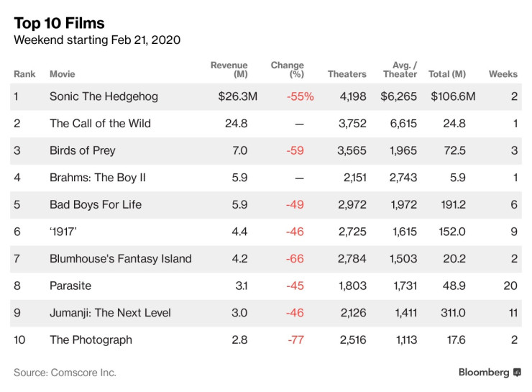Click the Bloomberg logo icon
532x392 pixels.
coord(516,372)
